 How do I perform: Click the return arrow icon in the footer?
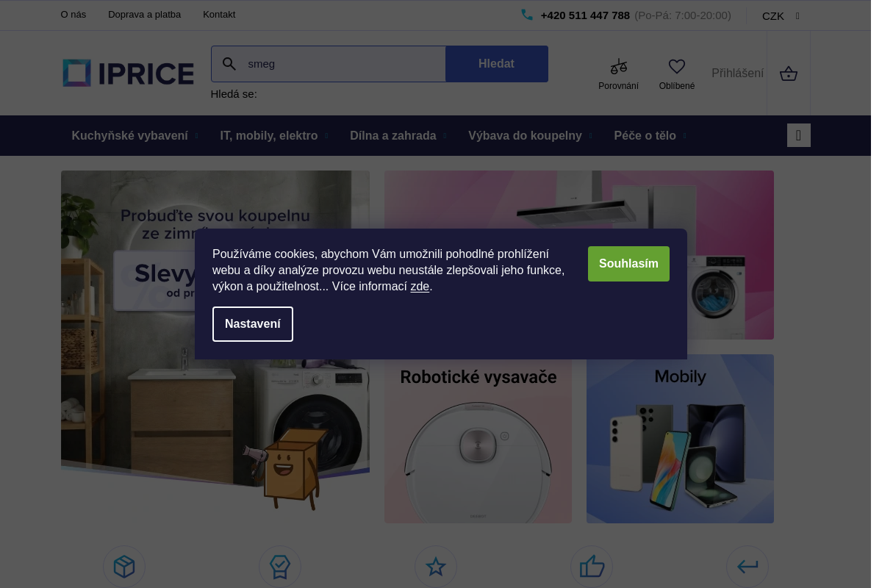click(x=747, y=567)
